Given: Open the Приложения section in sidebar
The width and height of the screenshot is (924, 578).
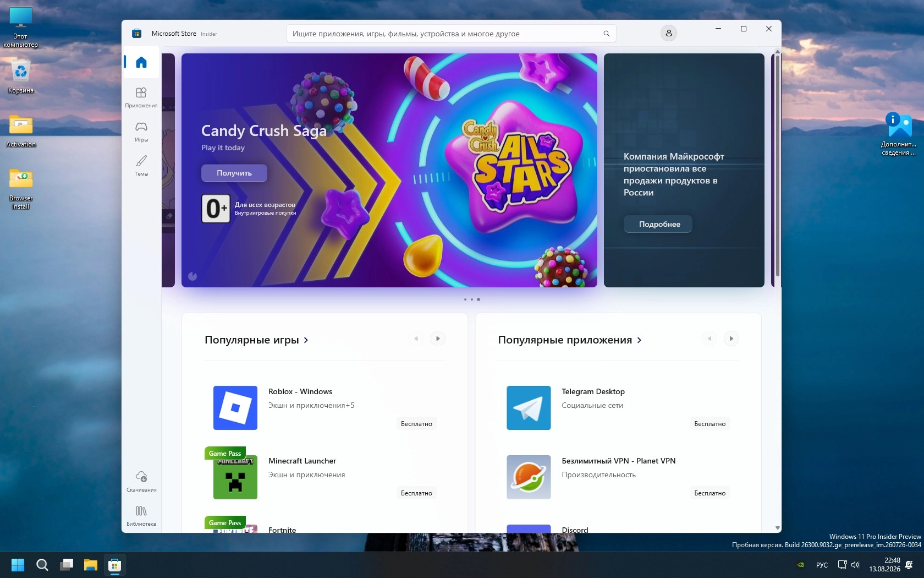Looking at the screenshot, I should (x=141, y=97).
